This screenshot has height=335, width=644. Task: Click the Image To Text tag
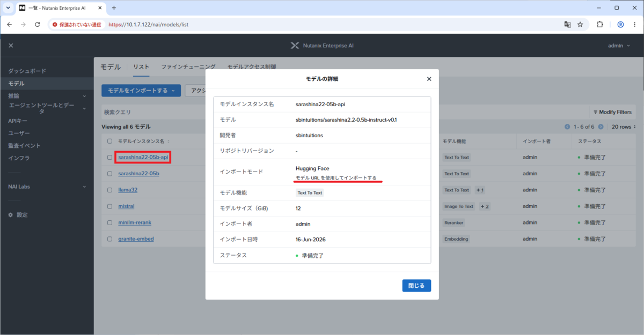[459, 206]
